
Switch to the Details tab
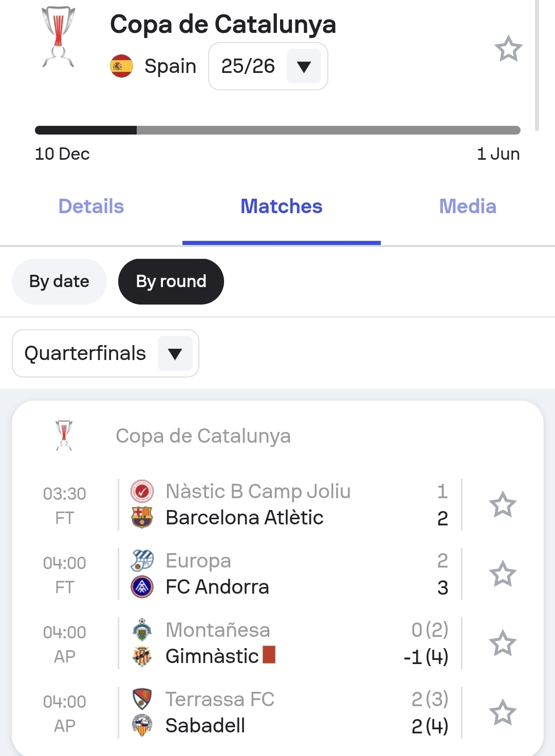tap(91, 206)
